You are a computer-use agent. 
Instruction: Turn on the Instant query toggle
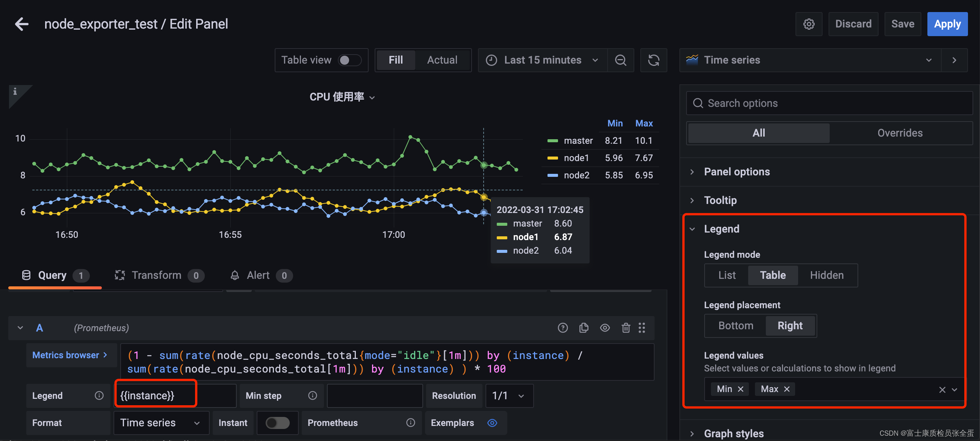[x=277, y=423]
